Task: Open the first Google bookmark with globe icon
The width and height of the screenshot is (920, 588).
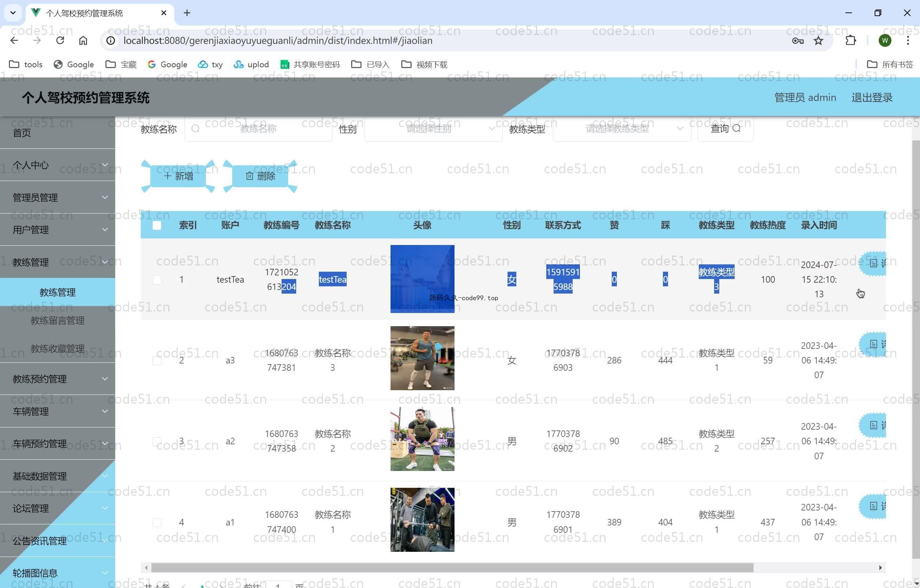Action: pyautogui.click(x=74, y=65)
